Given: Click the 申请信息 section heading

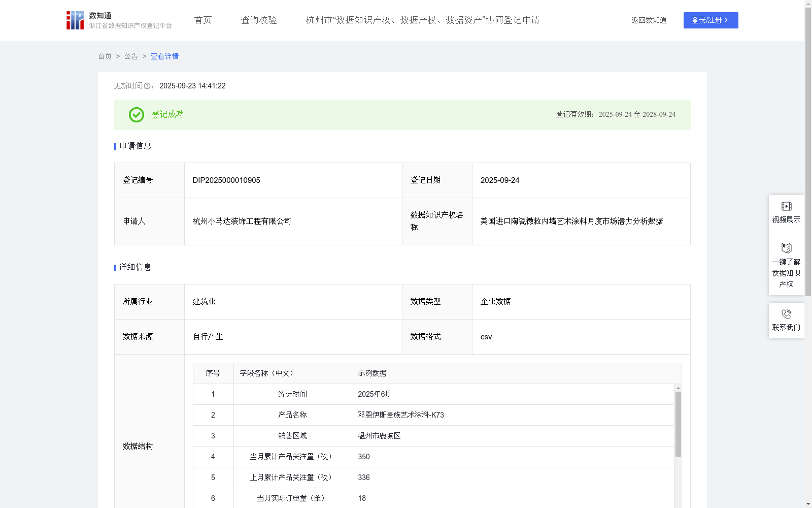Looking at the screenshot, I should tap(136, 146).
